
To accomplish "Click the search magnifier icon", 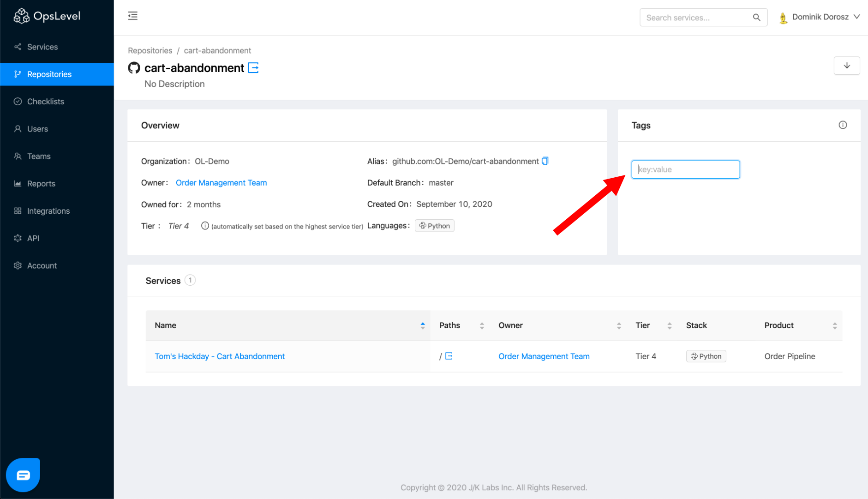I will 756,18.
